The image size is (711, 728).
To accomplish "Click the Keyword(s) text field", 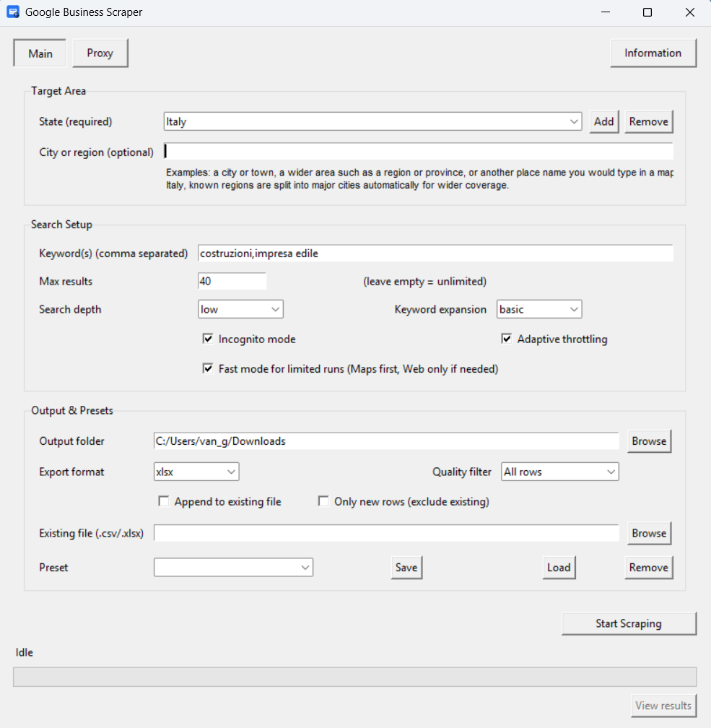I will click(435, 253).
